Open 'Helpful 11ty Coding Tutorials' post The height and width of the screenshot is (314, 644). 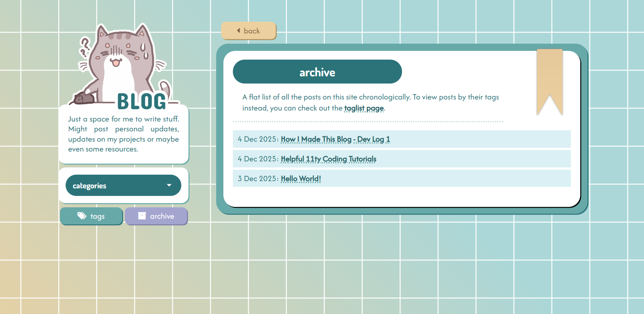click(328, 159)
